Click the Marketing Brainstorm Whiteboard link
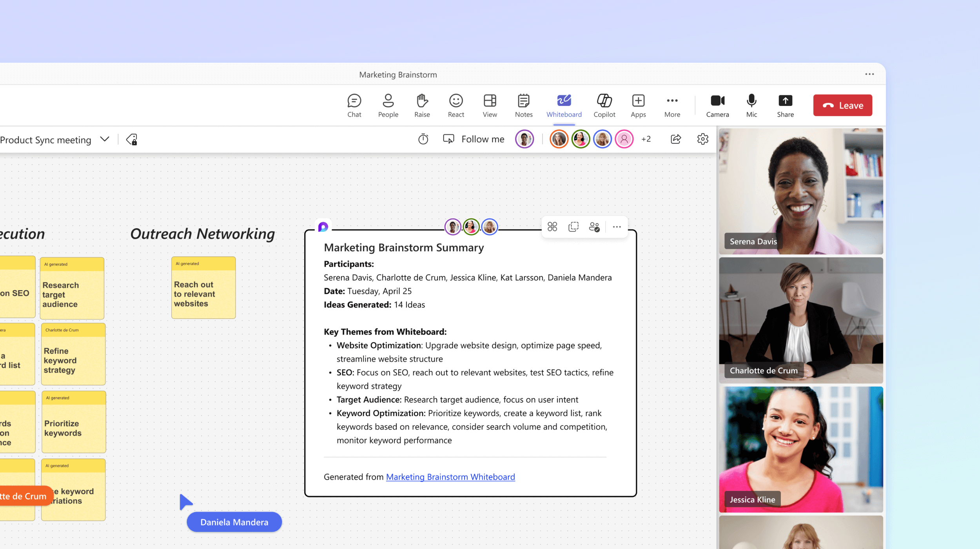 pyautogui.click(x=450, y=476)
